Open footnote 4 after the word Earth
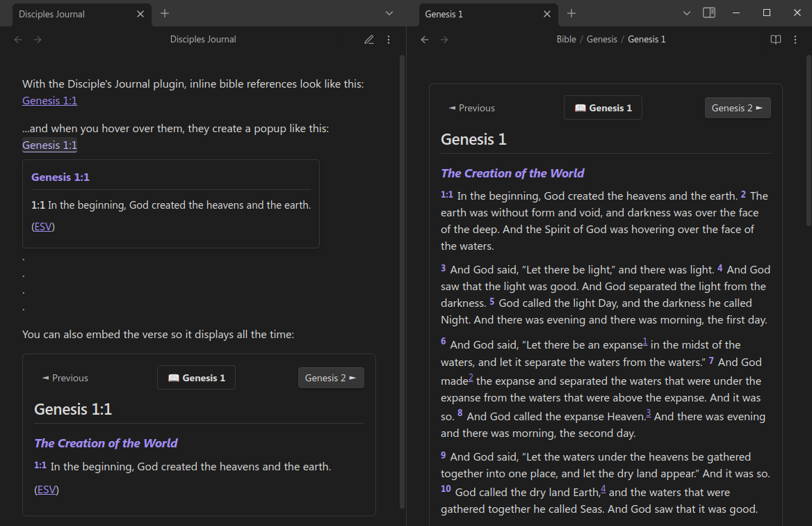812x526 pixels. [603, 489]
